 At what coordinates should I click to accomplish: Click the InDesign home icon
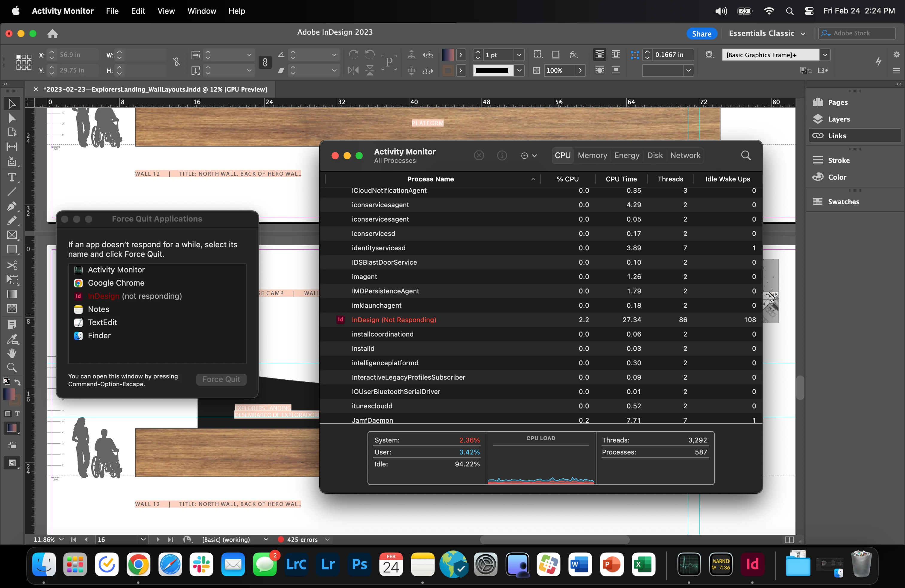(x=52, y=34)
